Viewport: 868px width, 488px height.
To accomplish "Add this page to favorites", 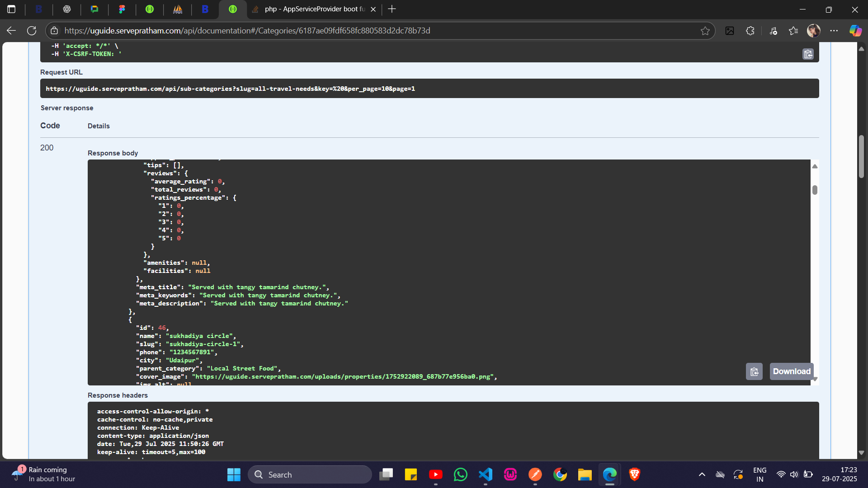I will (705, 31).
